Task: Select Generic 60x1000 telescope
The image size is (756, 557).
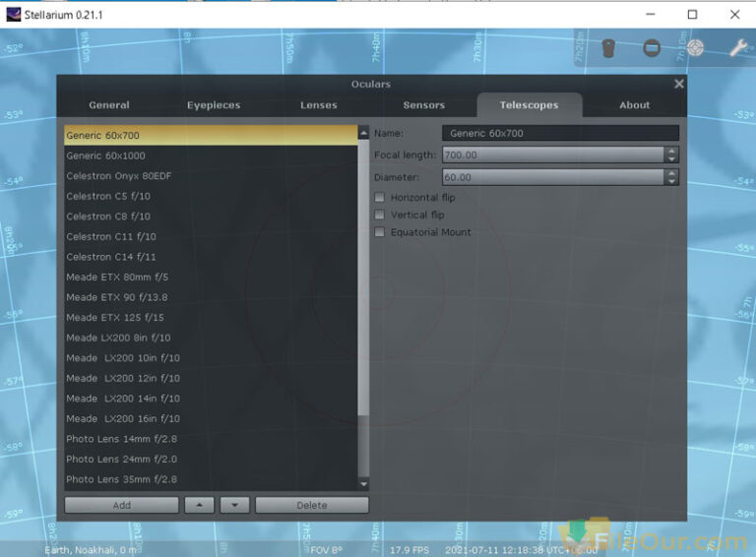Action: (x=211, y=155)
